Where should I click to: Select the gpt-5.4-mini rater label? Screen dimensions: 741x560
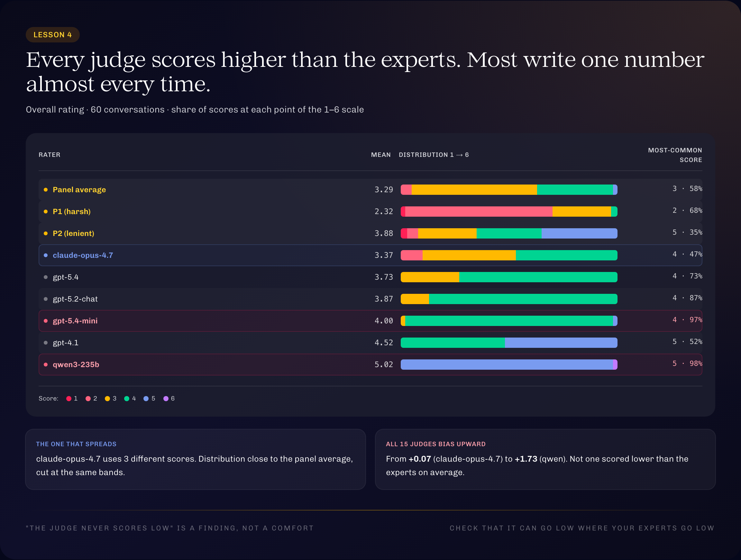tap(75, 321)
